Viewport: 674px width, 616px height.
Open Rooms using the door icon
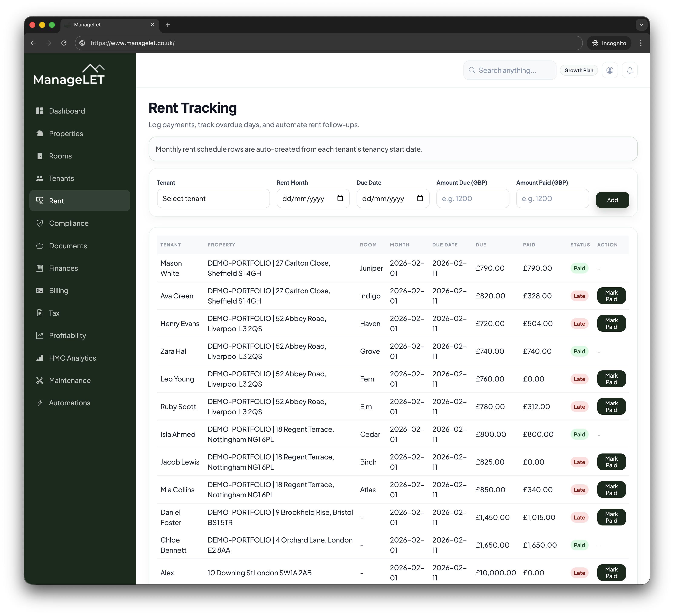coord(40,156)
